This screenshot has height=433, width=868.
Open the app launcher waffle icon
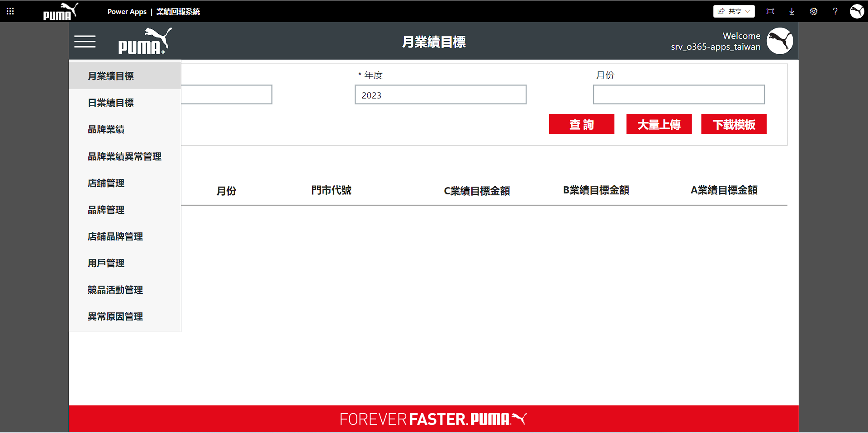coord(10,11)
